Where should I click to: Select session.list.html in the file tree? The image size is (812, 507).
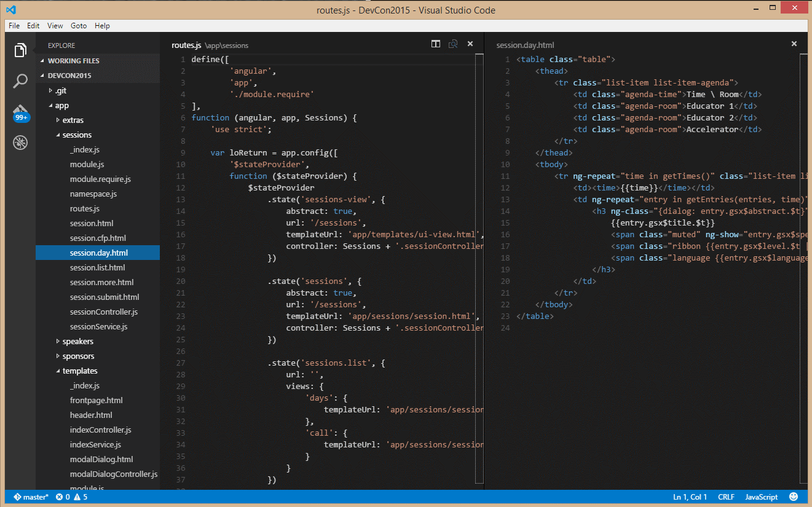click(x=98, y=267)
